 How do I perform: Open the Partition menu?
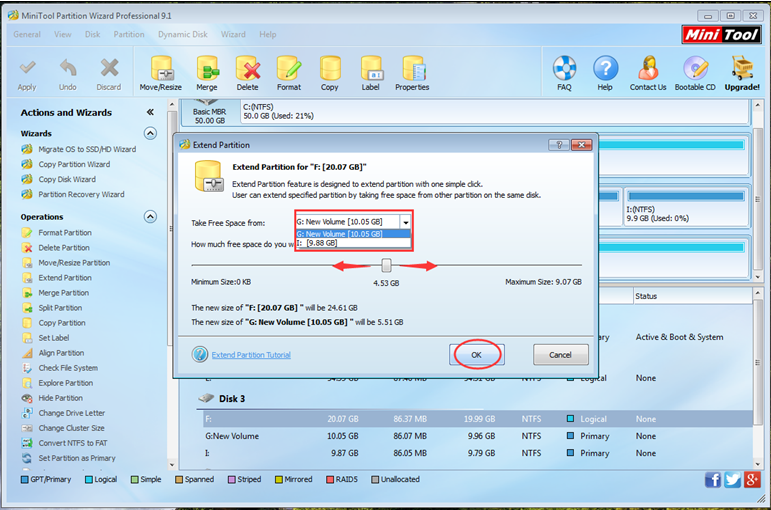(x=129, y=34)
